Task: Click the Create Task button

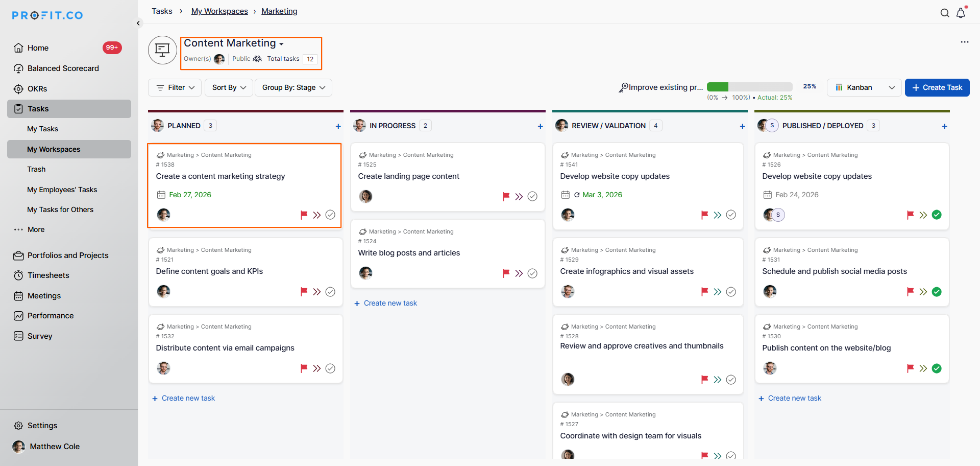Action: pyautogui.click(x=937, y=87)
